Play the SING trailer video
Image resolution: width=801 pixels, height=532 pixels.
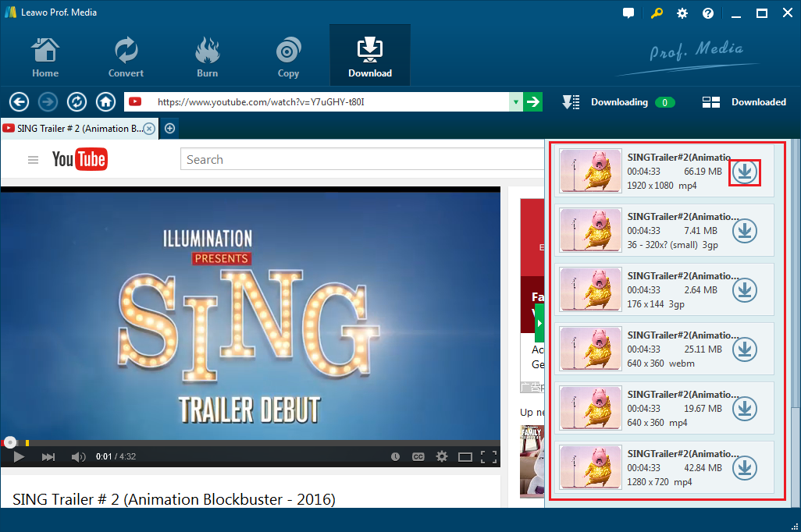(18, 456)
